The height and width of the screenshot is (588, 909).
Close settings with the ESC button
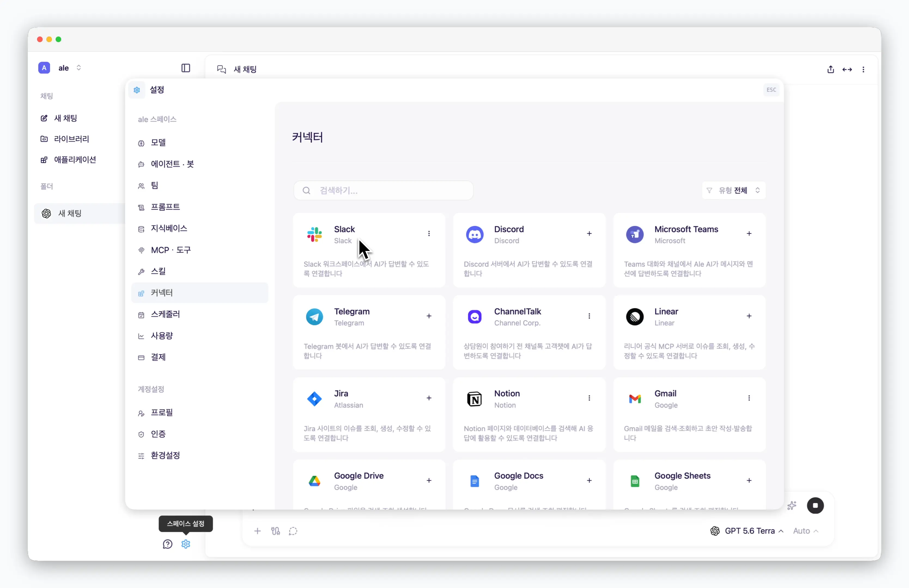[771, 90]
